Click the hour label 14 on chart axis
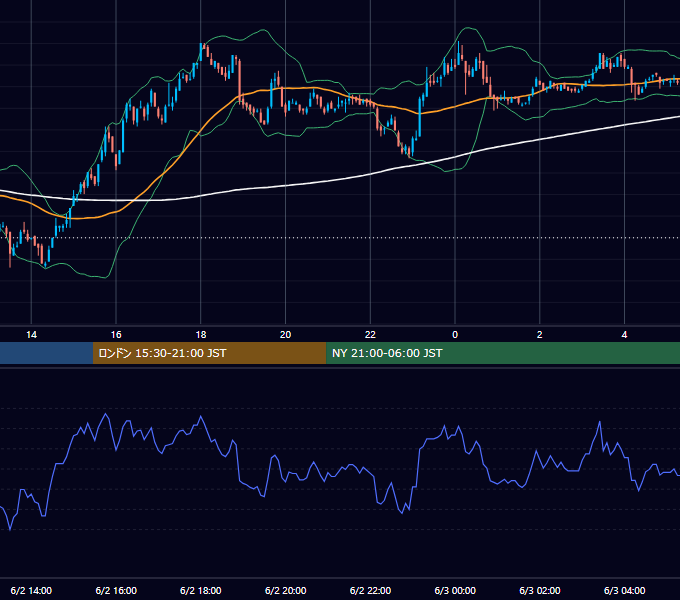Screen dimensions: 680x600 (31, 335)
